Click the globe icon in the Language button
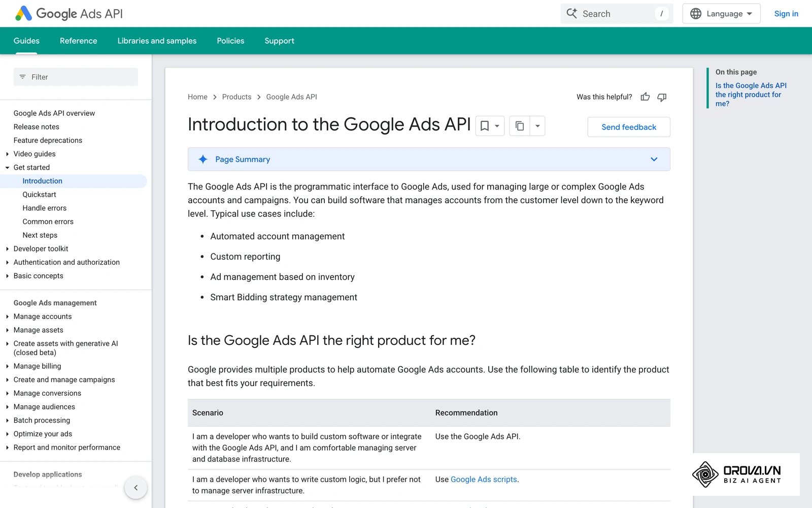The image size is (812, 508). [x=696, y=14]
